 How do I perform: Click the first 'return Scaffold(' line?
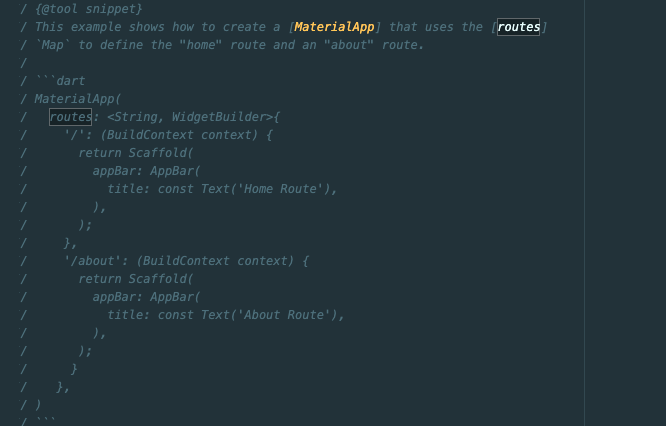[135, 153]
